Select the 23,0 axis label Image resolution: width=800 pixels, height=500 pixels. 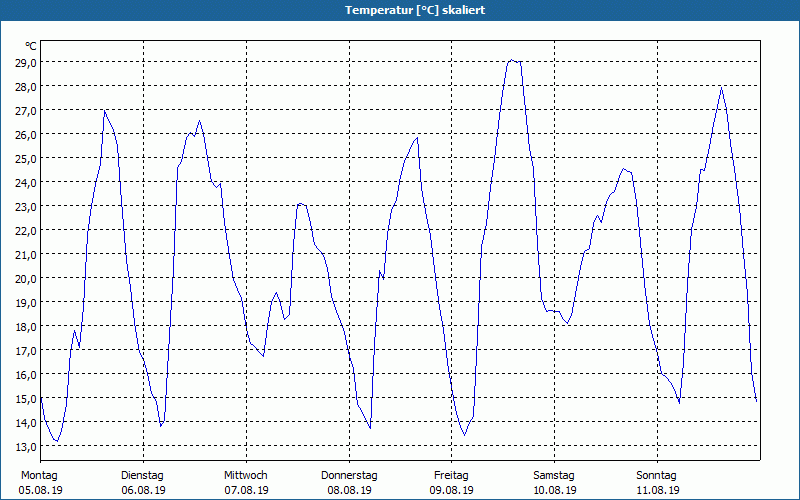tap(26, 206)
